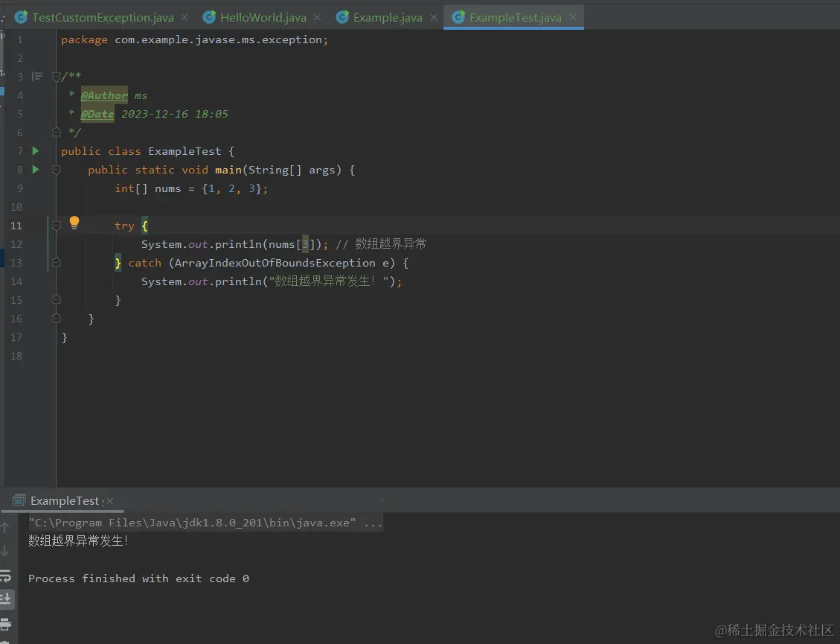Click the main method name on line 8
Image resolution: width=840 pixels, height=644 pixels.
click(228, 170)
